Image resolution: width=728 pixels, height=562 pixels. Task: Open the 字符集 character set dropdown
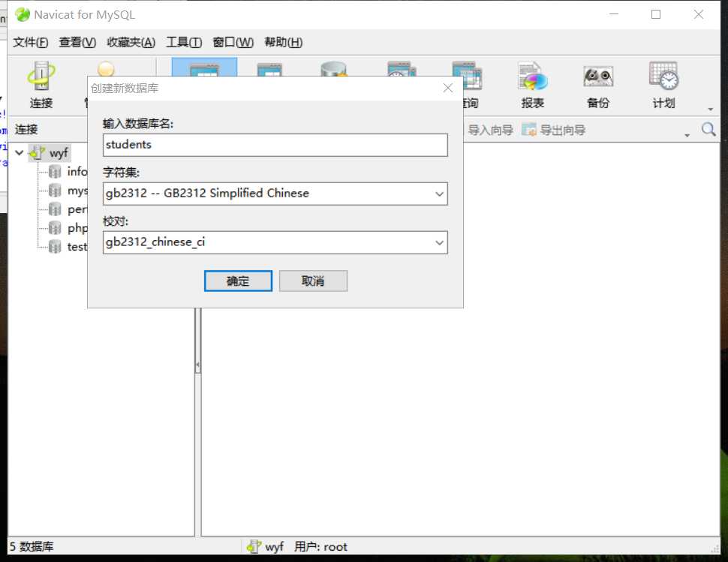click(439, 194)
